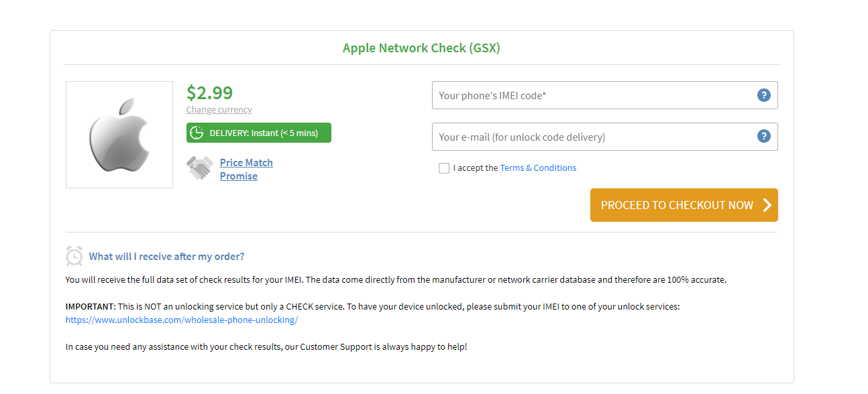Click the arrow on the checkout button
This screenshot has height=394, width=868.
click(767, 205)
